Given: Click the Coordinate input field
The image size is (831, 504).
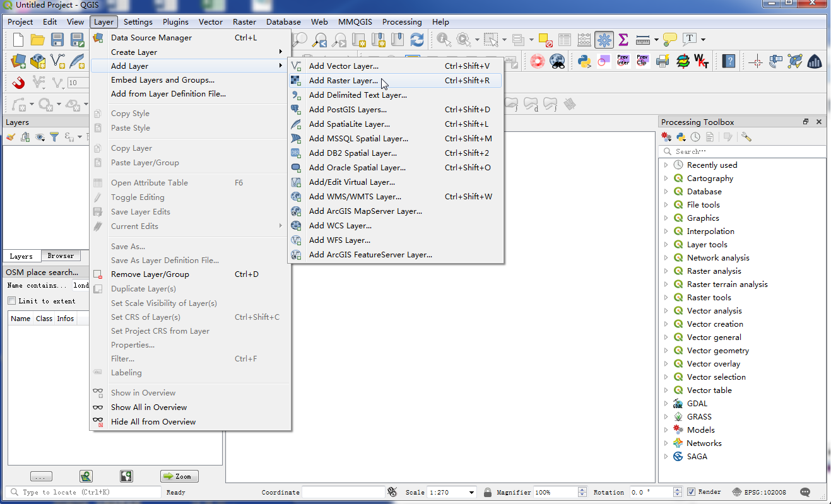Looking at the screenshot, I should [x=343, y=492].
